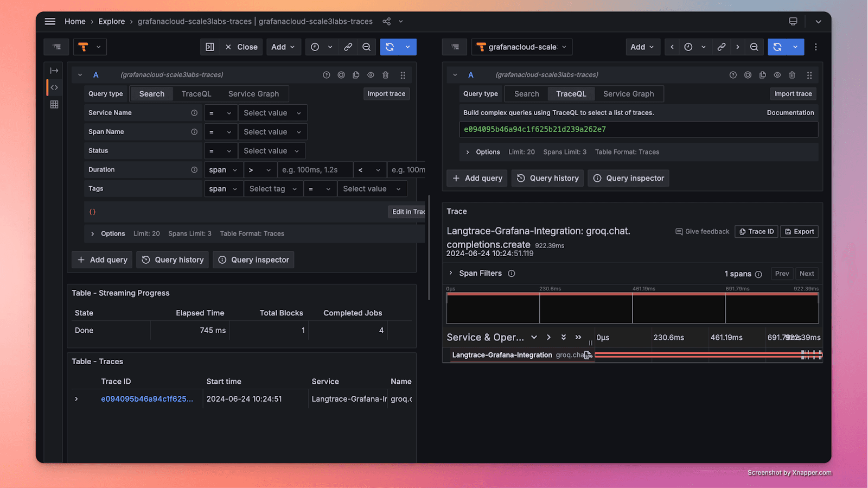Expand the Span Filters section
Viewport: 868px width, 488px height.
(451, 273)
